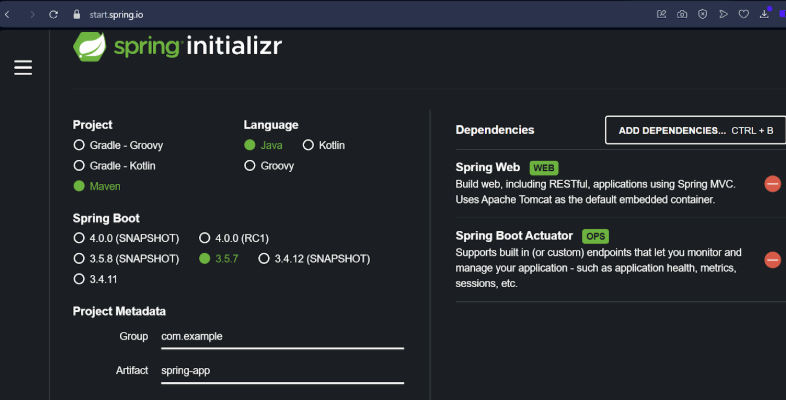This screenshot has height=400, width=786.
Task: Open the browser downloads icon
Action: (x=764, y=14)
